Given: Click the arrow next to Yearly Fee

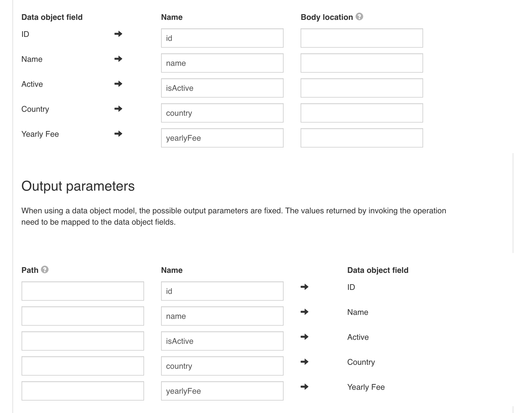Looking at the screenshot, I should [x=118, y=134].
